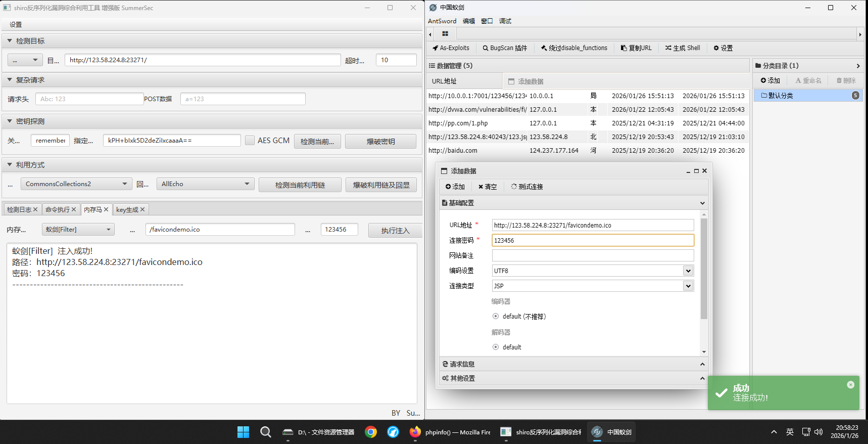Open the 编辑 menu in AntSword
This screenshot has height=444, width=868.
tap(469, 21)
